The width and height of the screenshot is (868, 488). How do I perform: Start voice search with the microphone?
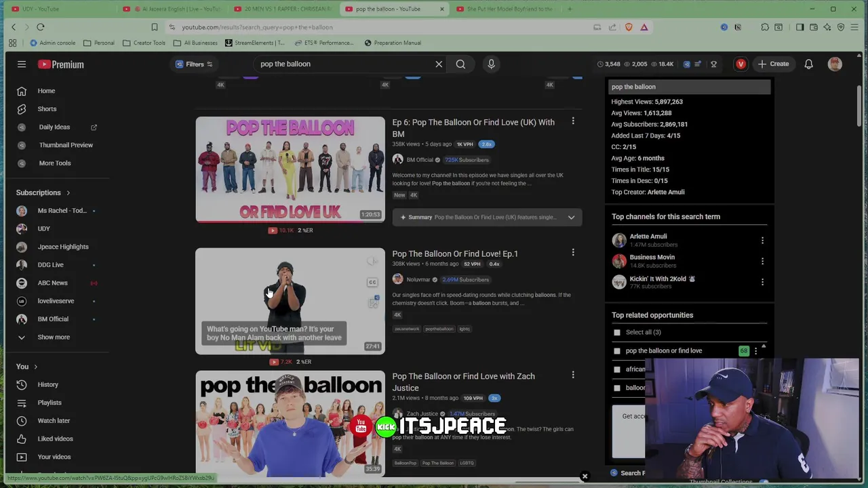point(492,64)
